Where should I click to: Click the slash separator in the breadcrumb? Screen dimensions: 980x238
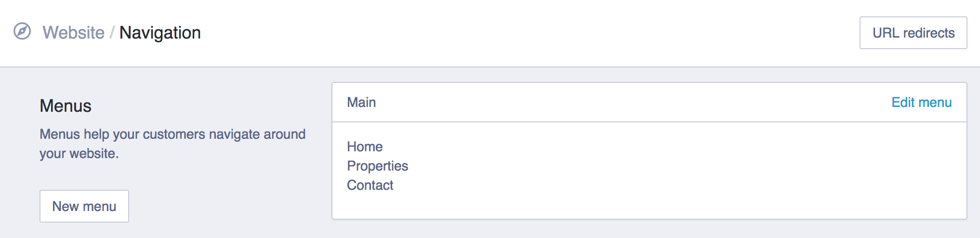point(112,33)
